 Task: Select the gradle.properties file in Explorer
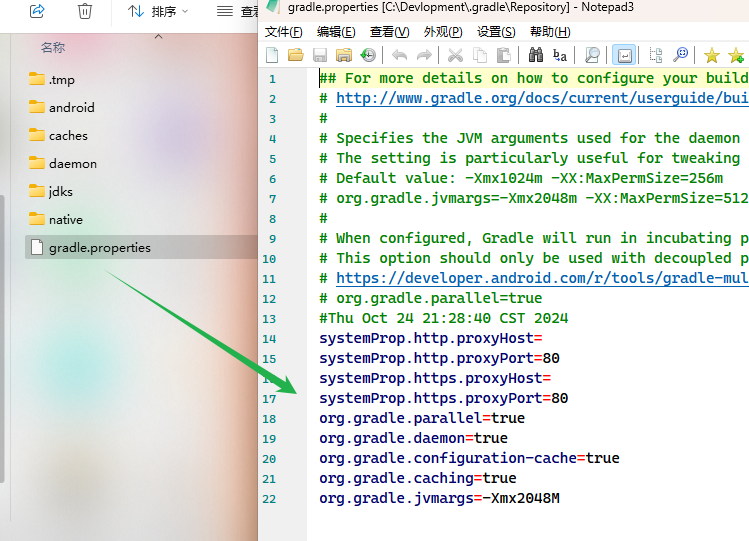pyautogui.click(x=141, y=247)
